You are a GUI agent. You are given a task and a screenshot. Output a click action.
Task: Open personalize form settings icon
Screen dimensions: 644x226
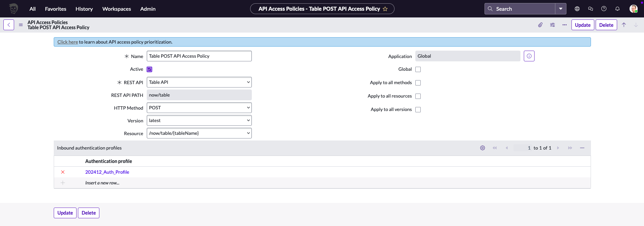coord(552,25)
